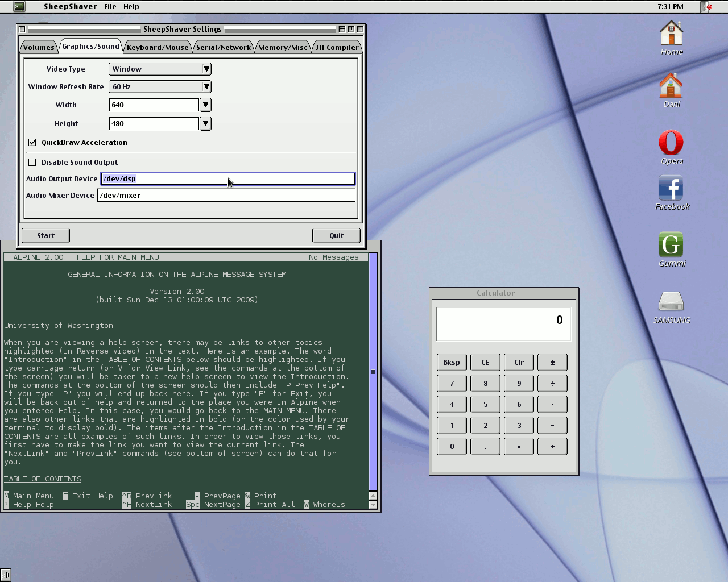Click the CE button on Calculator
Image resolution: width=728 pixels, height=582 pixels.
pyautogui.click(x=485, y=363)
